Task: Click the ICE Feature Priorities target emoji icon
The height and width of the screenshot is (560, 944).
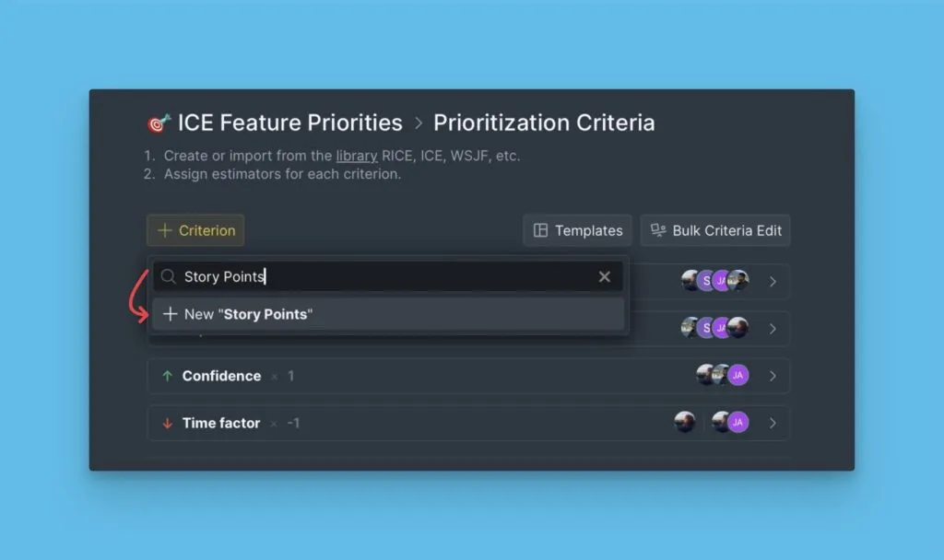Action: click(x=159, y=123)
